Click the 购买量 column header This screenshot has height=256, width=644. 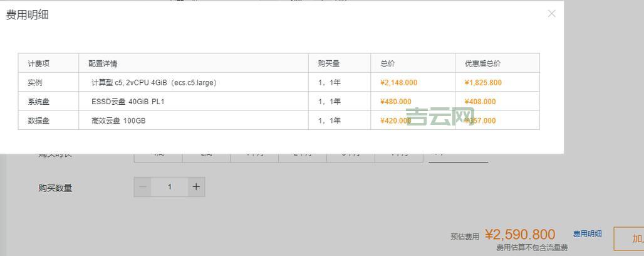coord(328,63)
